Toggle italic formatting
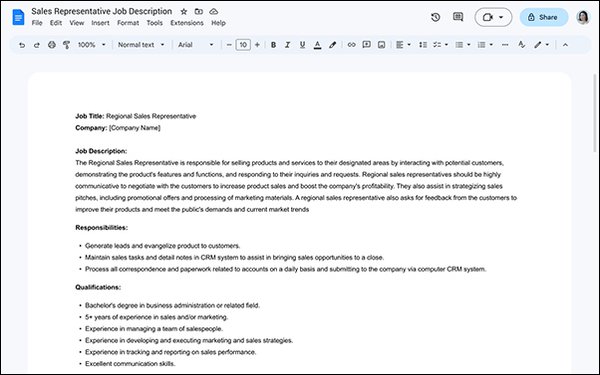Image resolution: width=600 pixels, height=375 pixels. 287,45
